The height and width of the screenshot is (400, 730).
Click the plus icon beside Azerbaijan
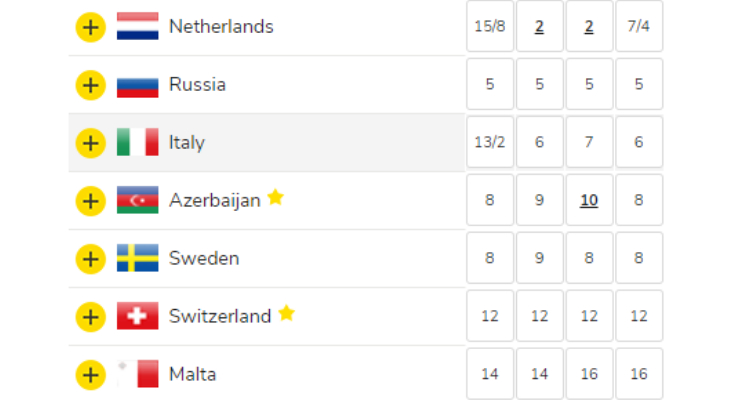pos(91,201)
